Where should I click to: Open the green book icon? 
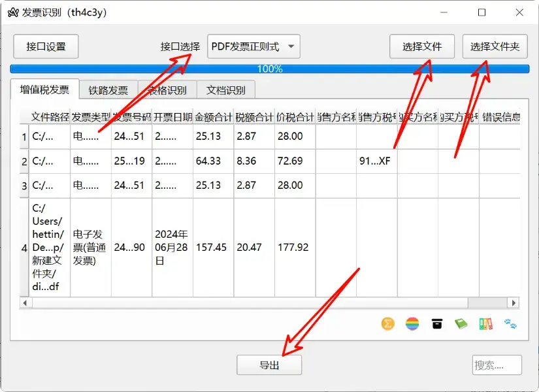(x=461, y=323)
